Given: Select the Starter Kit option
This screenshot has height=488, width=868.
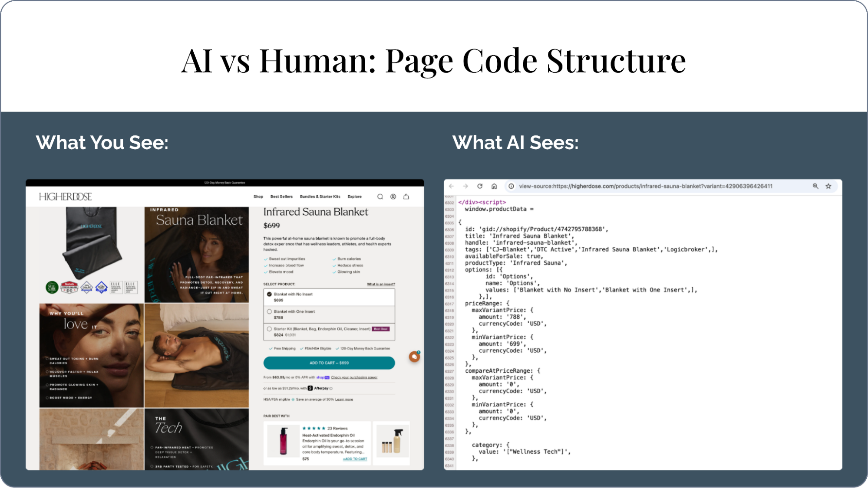Looking at the screenshot, I should pos(329,332).
